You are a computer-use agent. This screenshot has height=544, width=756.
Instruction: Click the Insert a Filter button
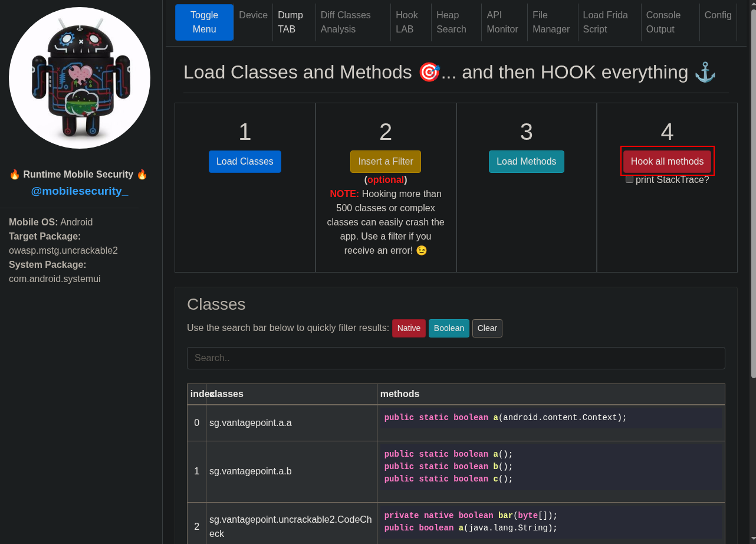point(386,162)
